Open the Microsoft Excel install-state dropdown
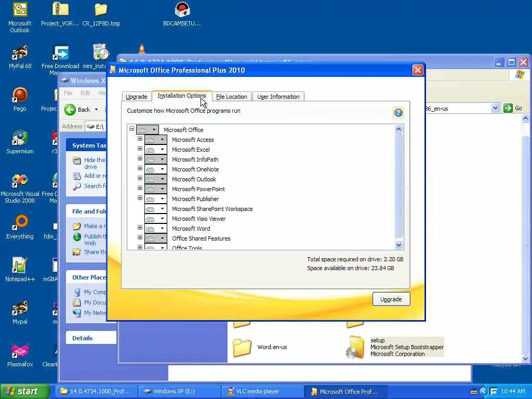 coord(156,150)
